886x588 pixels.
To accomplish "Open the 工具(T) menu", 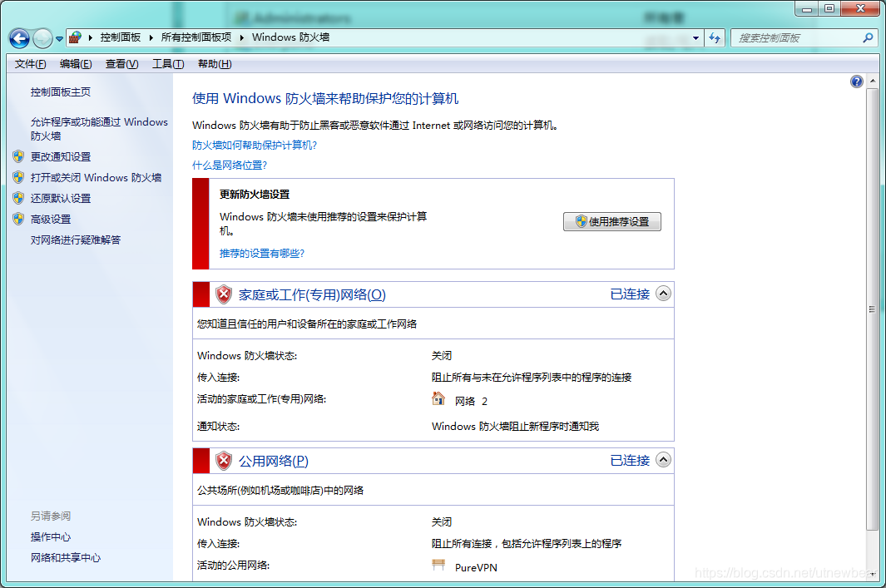I will [x=168, y=64].
